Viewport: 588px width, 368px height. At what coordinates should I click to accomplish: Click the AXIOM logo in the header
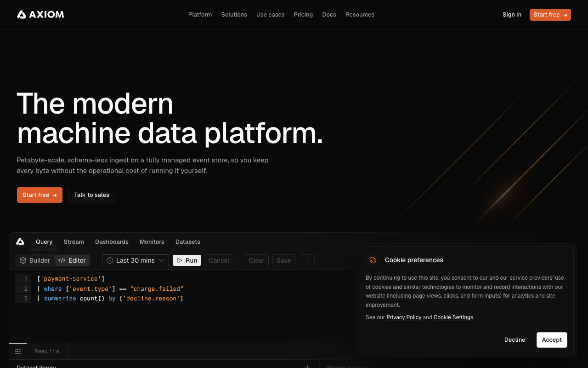[40, 15]
